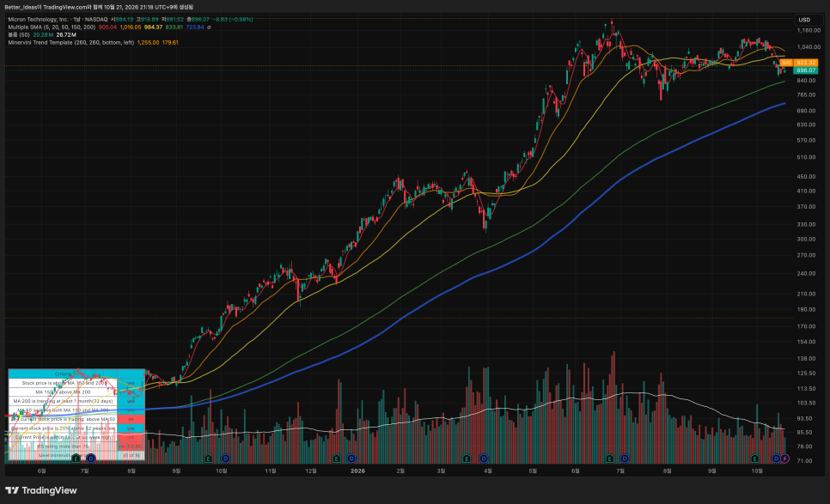Select the Multiple SMA indicator legend
This screenshot has width=830, height=504.
click(x=52, y=27)
